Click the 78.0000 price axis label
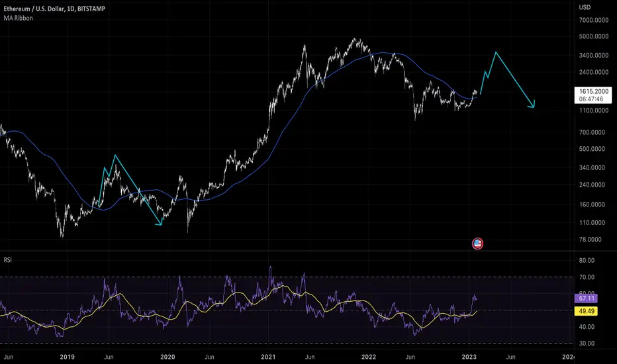The width and height of the screenshot is (617, 364). point(591,240)
